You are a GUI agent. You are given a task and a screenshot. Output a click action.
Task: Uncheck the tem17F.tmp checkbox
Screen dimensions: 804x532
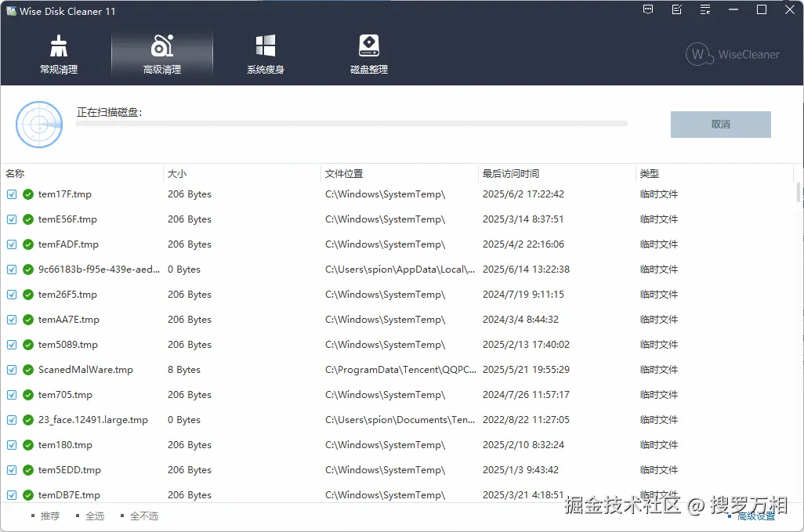coord(12,194)
